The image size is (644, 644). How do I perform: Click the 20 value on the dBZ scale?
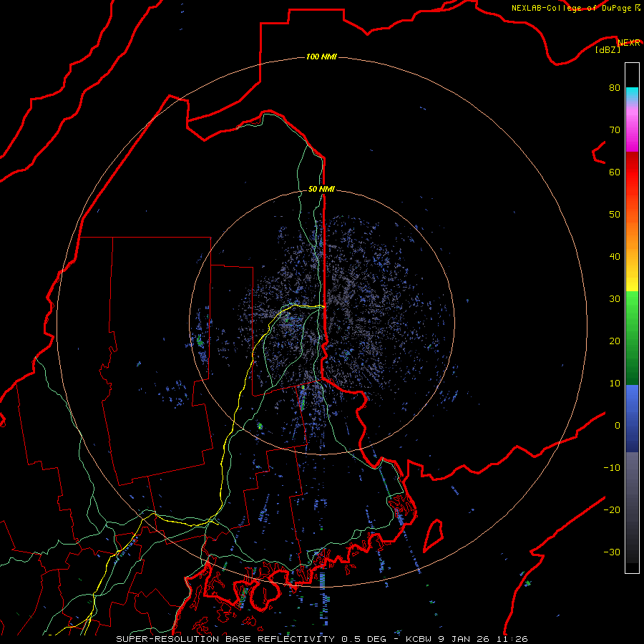[615, 341]
